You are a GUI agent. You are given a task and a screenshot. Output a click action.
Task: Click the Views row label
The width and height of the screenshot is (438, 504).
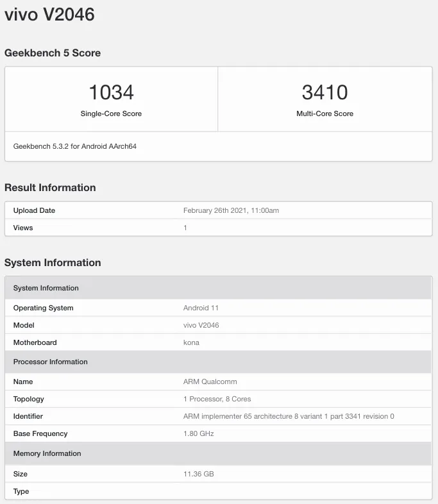pos(23,228)
